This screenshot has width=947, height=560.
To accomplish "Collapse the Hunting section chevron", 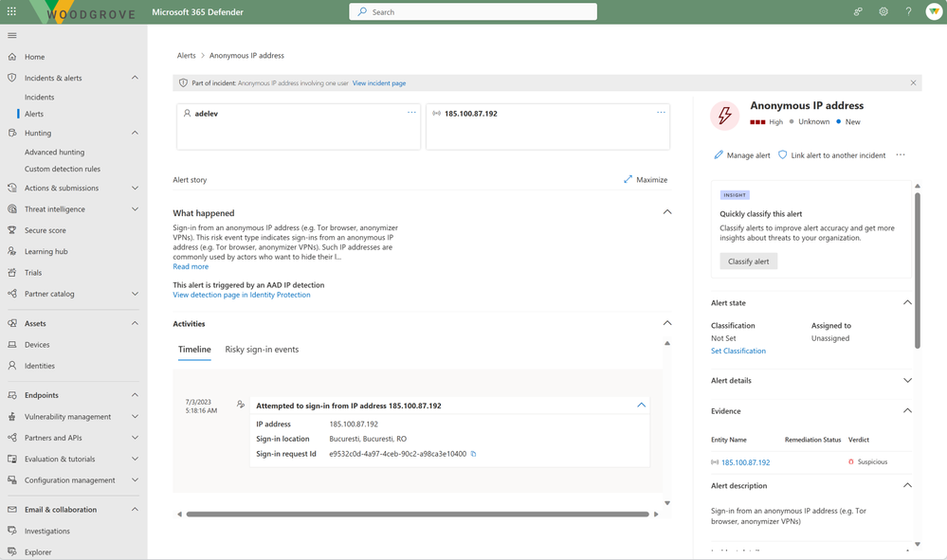I will point(135,133).
